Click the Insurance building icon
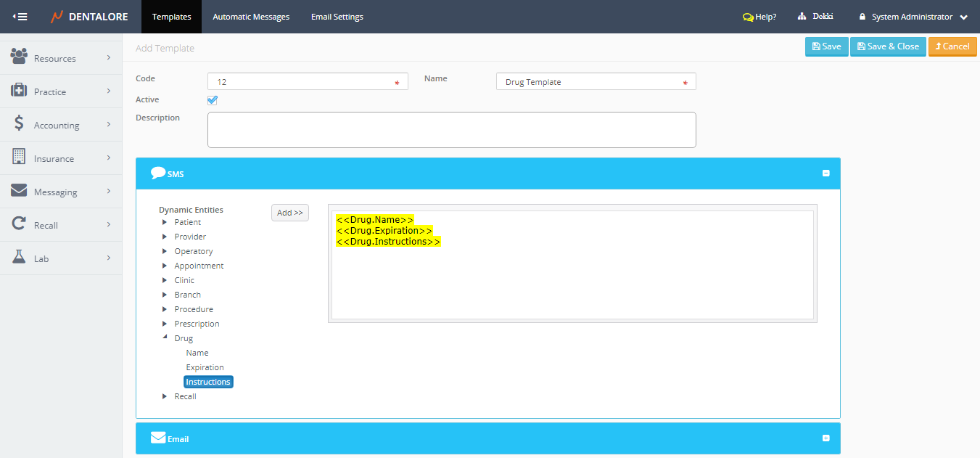The width and height of the screenshot is (980, 458). [x=19, y=158]
